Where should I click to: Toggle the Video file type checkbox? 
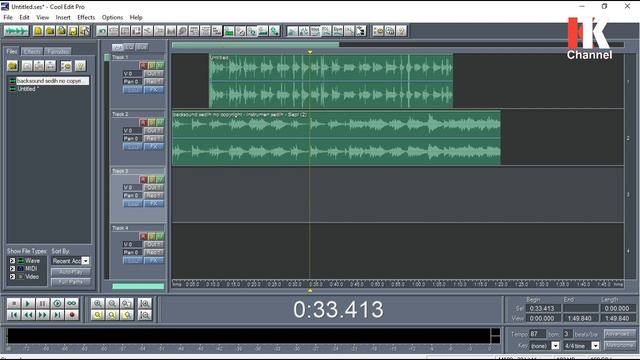pos(12,277)
